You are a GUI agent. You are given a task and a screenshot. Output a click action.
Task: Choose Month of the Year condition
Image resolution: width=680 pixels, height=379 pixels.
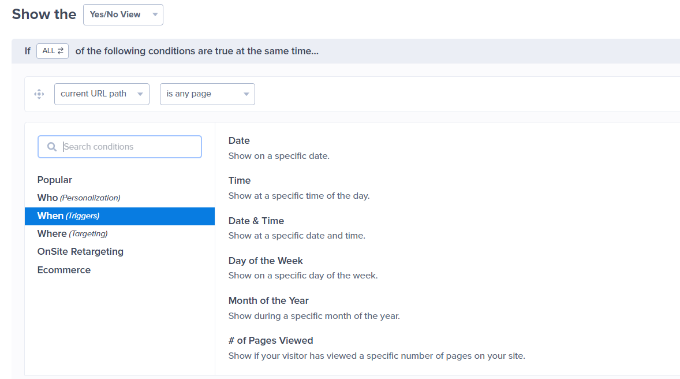click(268, 301)
